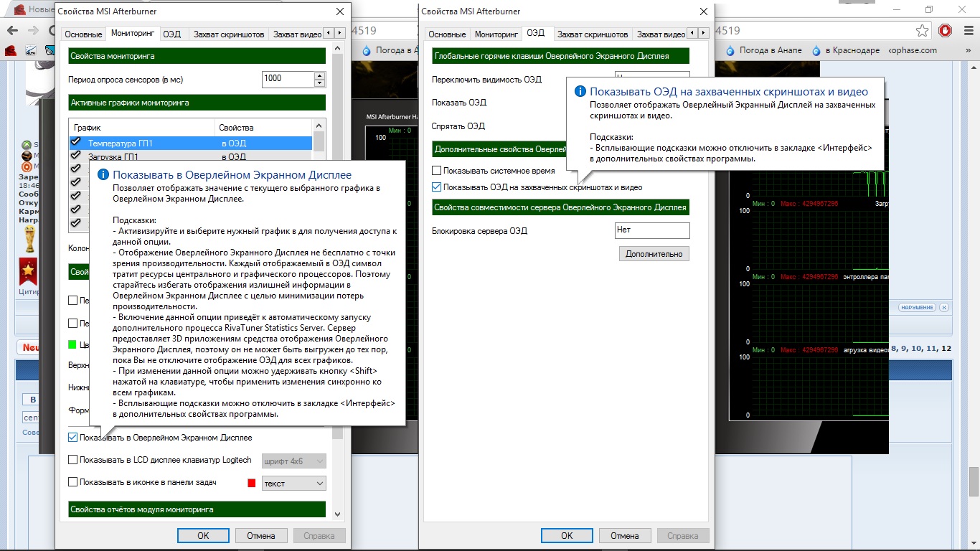Enable the Показывать системное время checkbox
Viewport: 980px width, 551px height.
tap(437, 171)
